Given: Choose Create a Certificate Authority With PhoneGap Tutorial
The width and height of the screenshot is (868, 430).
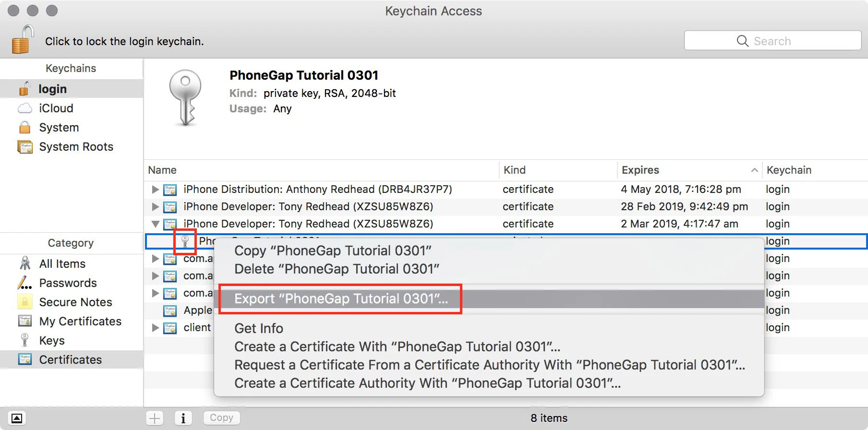Looking at the screenshot, I should click(x=489, y=383).
